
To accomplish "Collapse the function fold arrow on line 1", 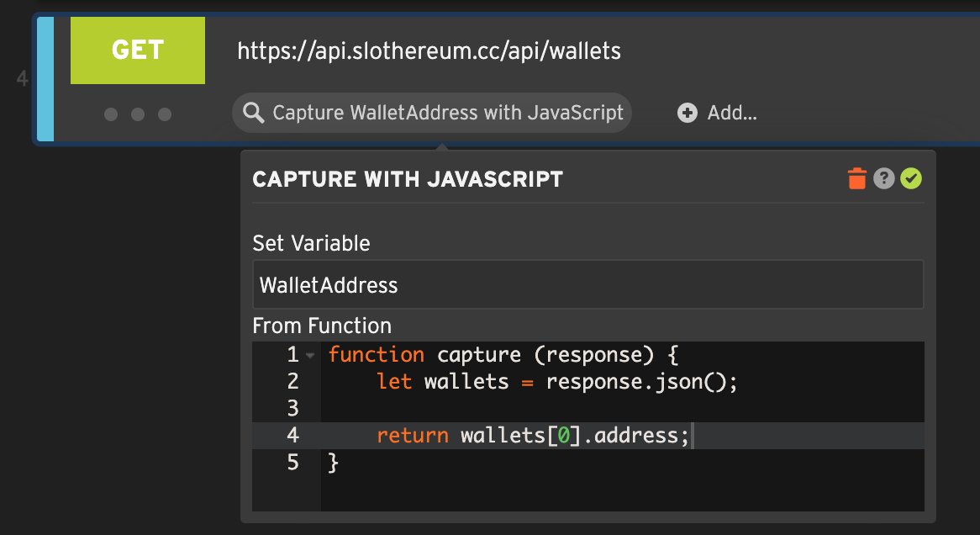I will (x=310, y=356).
